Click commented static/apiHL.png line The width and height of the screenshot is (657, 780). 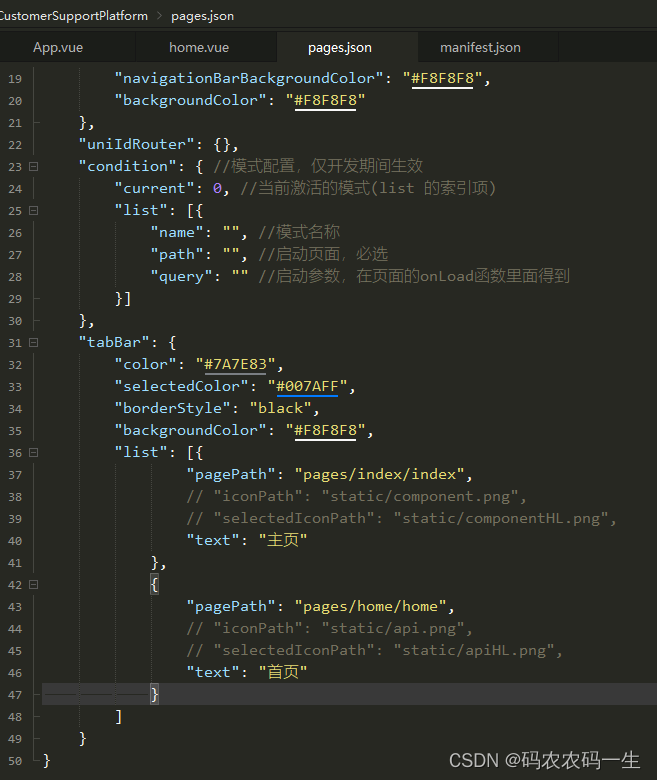pos(375,650)
